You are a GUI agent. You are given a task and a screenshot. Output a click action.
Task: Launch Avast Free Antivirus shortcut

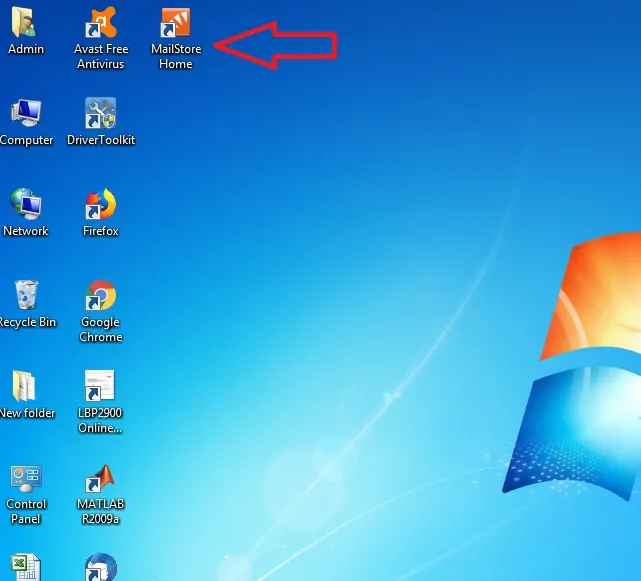101,22
